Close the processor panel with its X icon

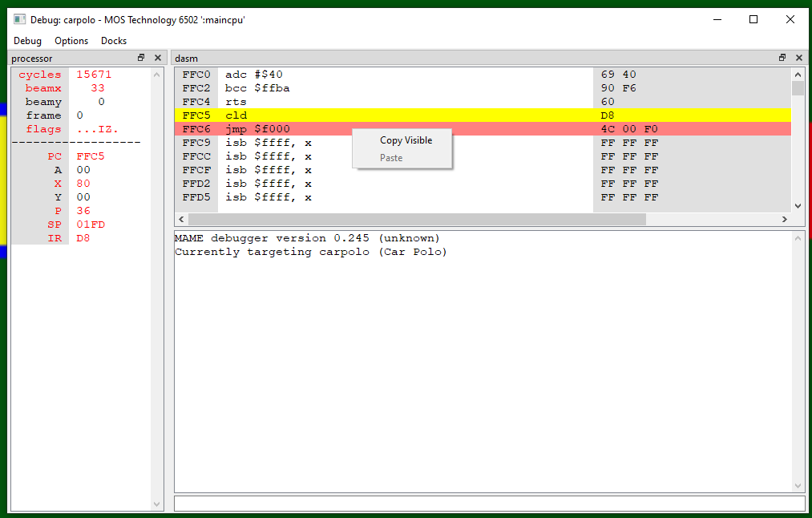(157, 58)
